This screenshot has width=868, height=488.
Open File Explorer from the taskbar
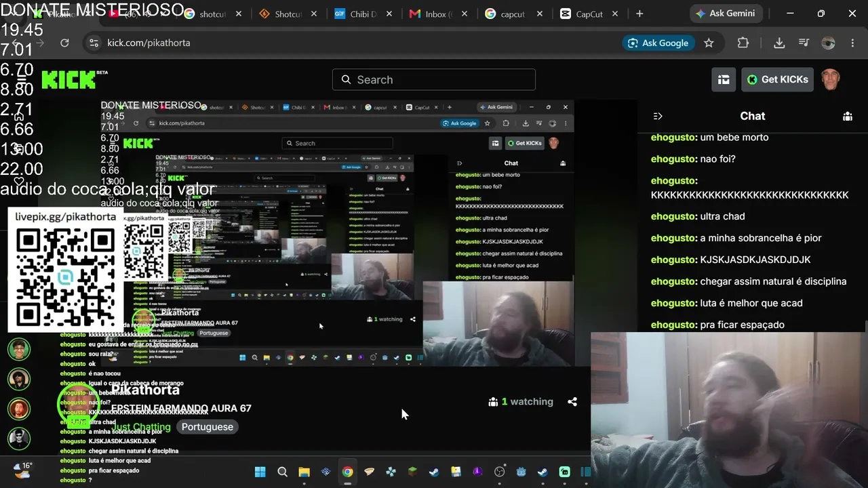304,472
